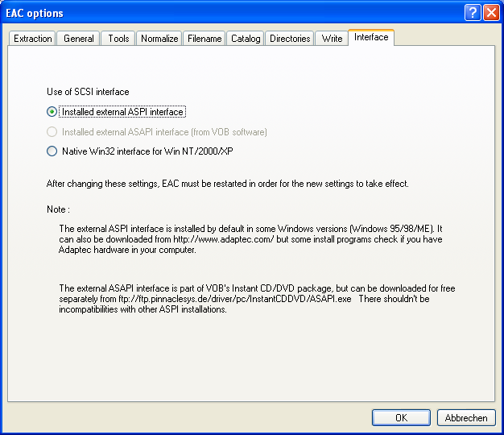This screenshot has width=504, height=435.
Task: Choose Installed external ASAPI interface radio button
Action: (x=52, y=131)
